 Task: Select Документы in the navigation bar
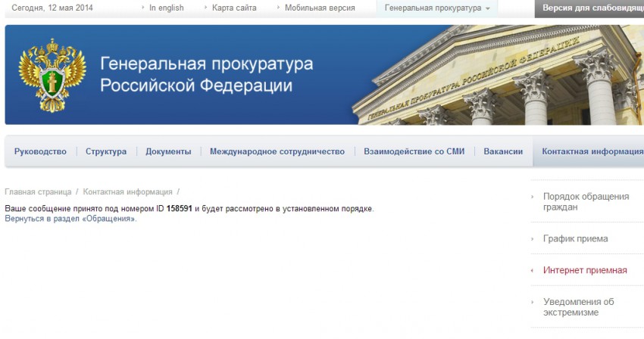tap(168, 151)
